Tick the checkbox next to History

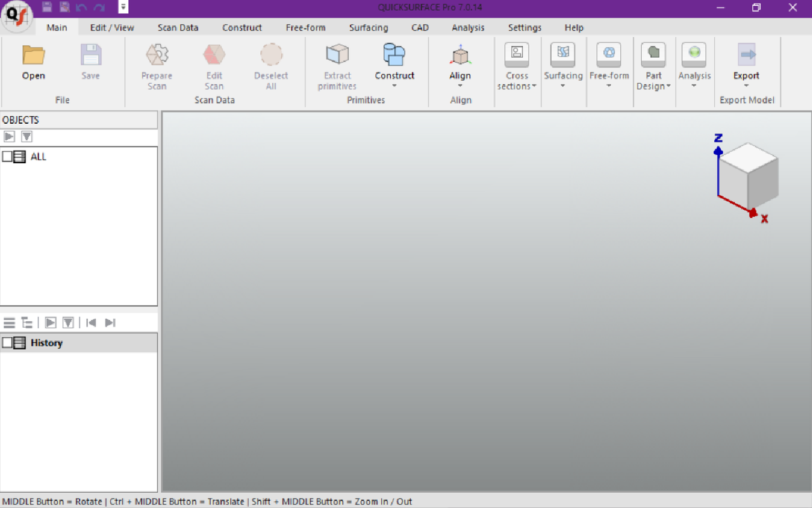(x=7, y=343)
